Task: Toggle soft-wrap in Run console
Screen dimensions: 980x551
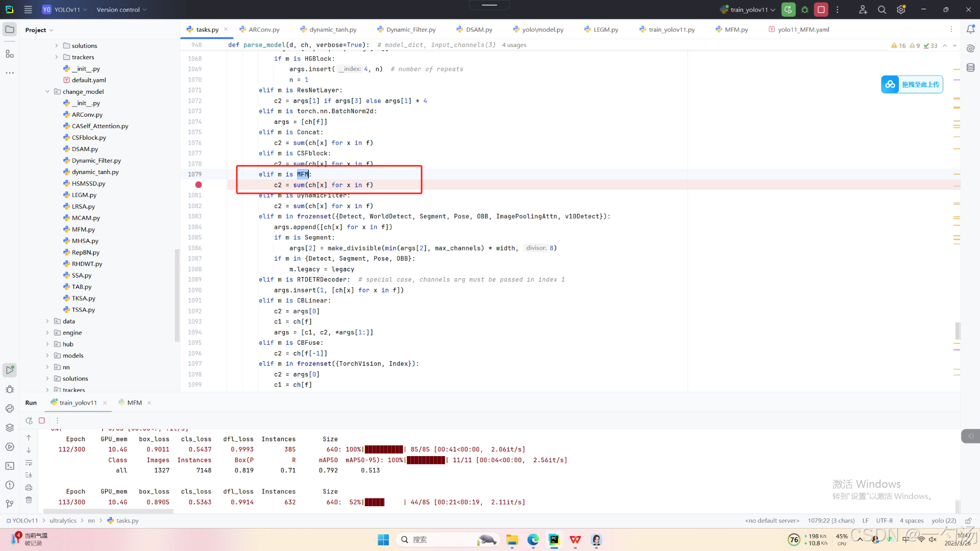Action: tap(29, 463)
